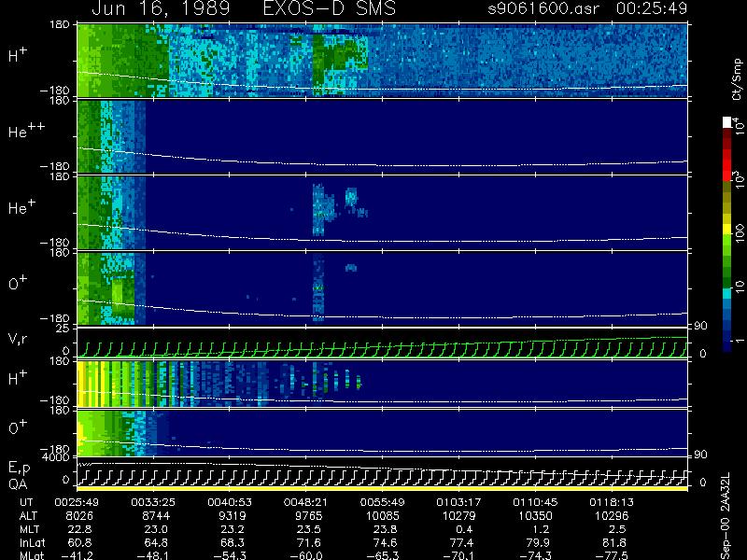Viewport: 747px width, 560px height.
Task: Select the altitude value "9765"
Action: tap(309, 516)
